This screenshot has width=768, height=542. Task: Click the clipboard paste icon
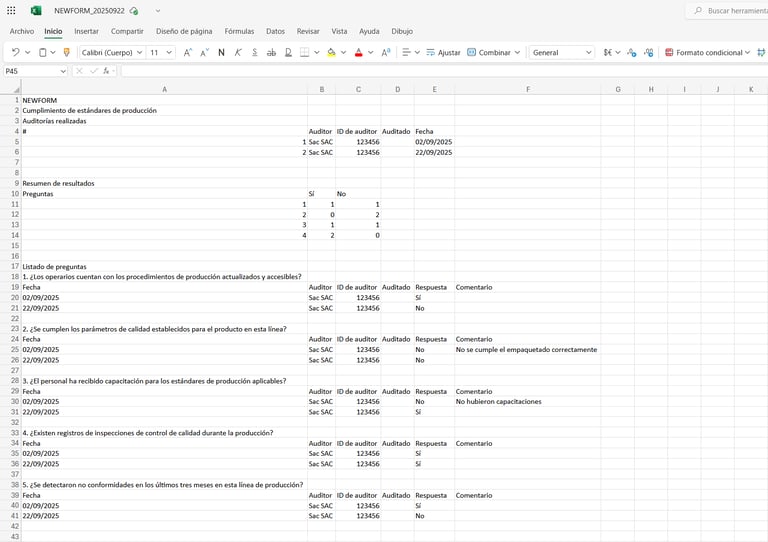43,52
